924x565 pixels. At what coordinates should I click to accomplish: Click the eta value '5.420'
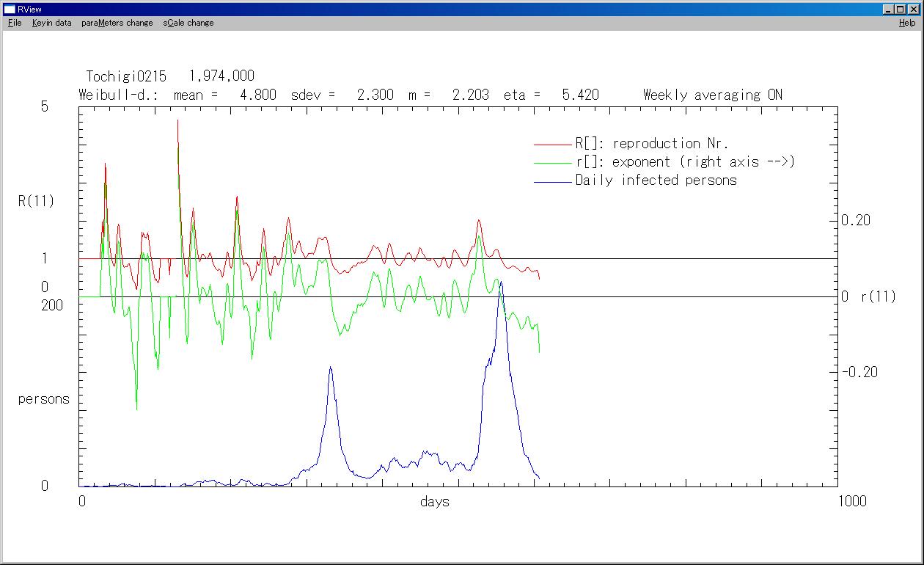pos(580,95)
